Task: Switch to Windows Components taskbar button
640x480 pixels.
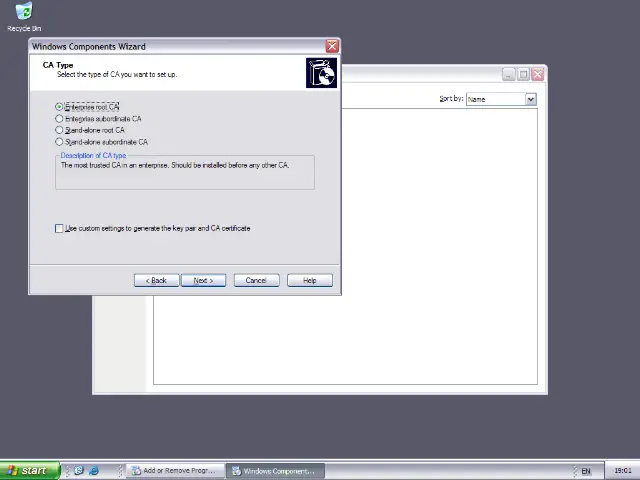Action: (x=276, y=471)
